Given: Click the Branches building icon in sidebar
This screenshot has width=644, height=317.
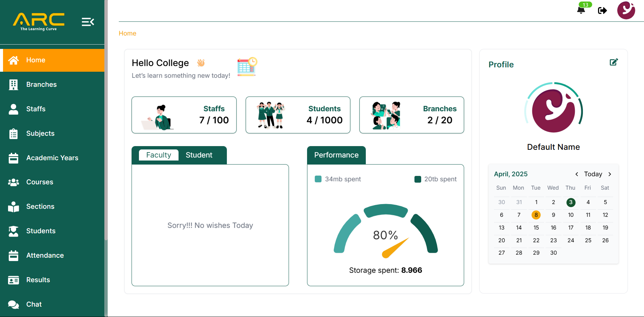Looking at the screenshot, I should tap(13, 85).
